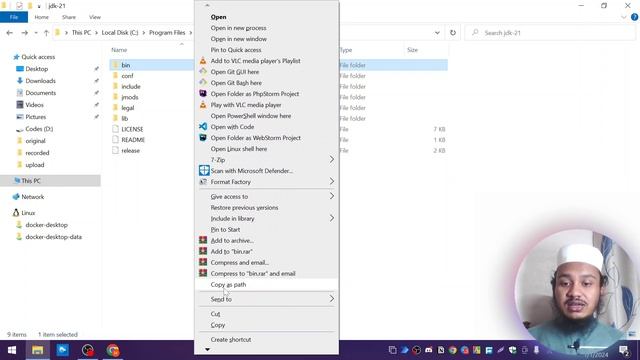Open the File ribbon tab
Viewport: 640px width, 360px height.
click(x=14, y=17)
